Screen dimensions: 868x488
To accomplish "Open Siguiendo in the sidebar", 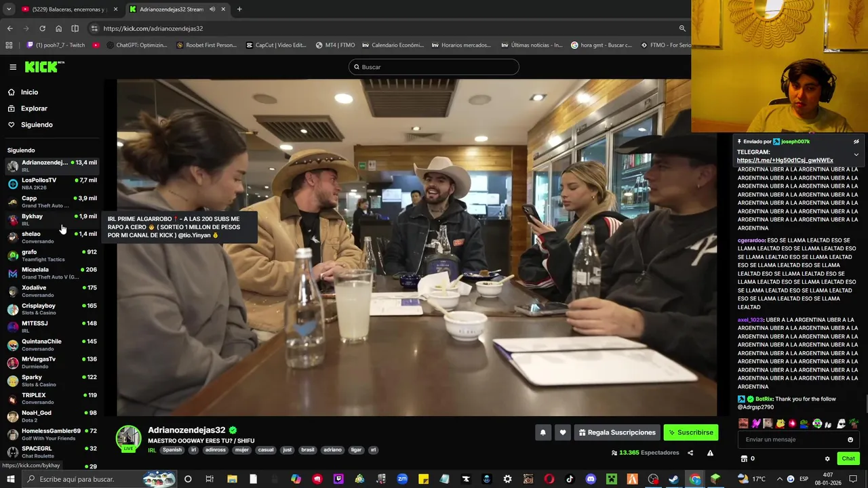I will 31,125.
